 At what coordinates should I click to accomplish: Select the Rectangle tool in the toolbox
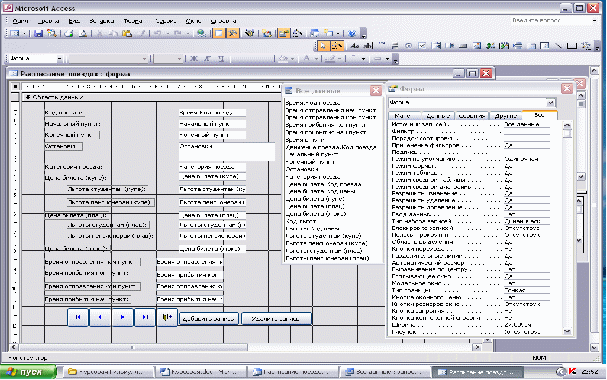pyautogui.click(x=572, y=46)
